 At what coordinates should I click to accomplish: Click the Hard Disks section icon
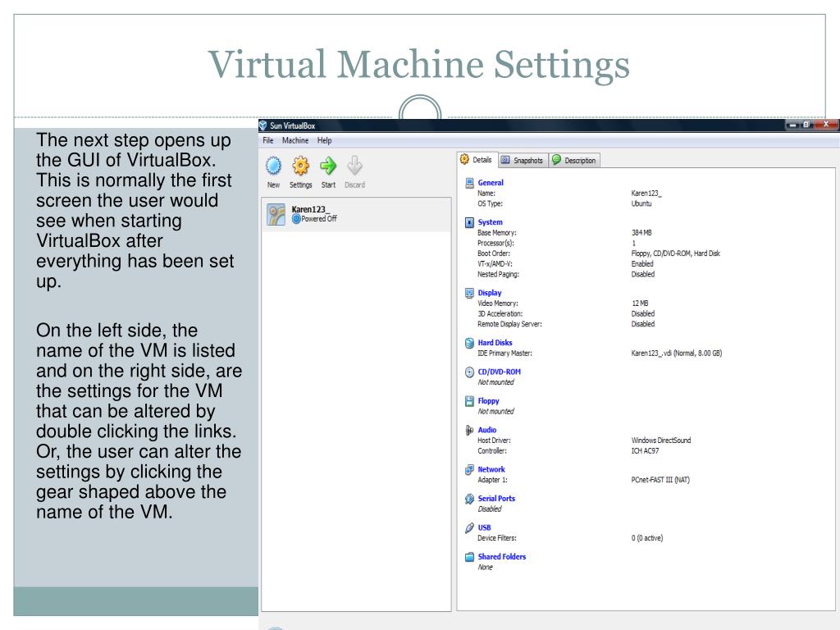click(x=469, y=343)
